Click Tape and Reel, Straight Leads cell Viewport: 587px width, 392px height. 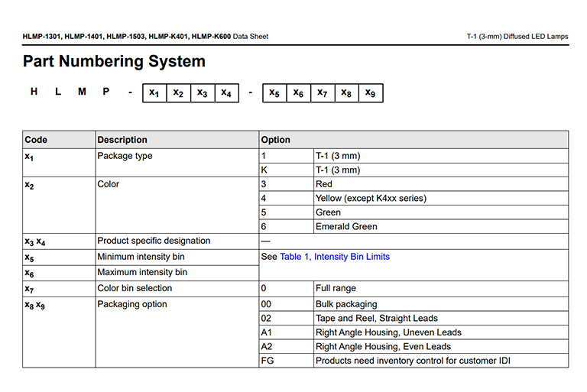click(x=441, y=318)
